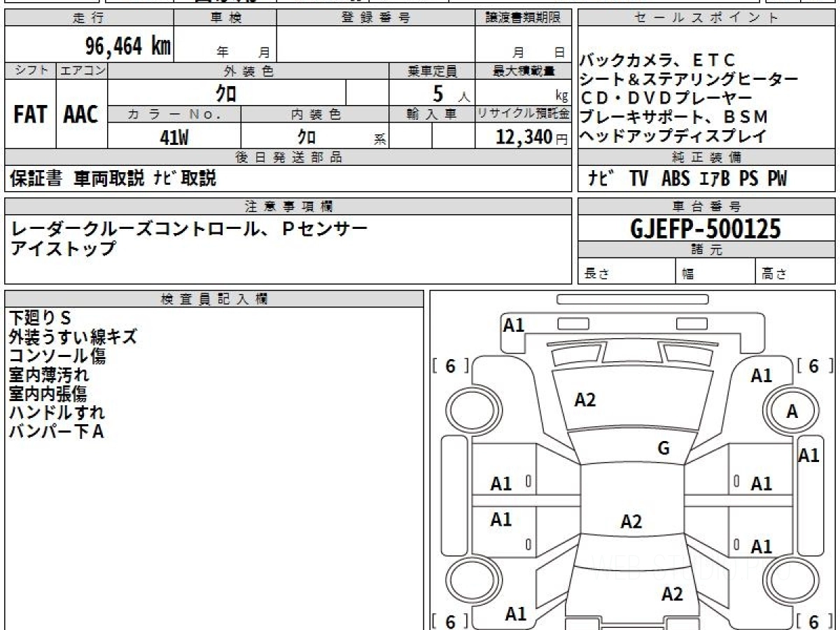The width and height of the screenshot is (840, 630).
Task: Click the 高さ dimension cell
Action: 795,272
